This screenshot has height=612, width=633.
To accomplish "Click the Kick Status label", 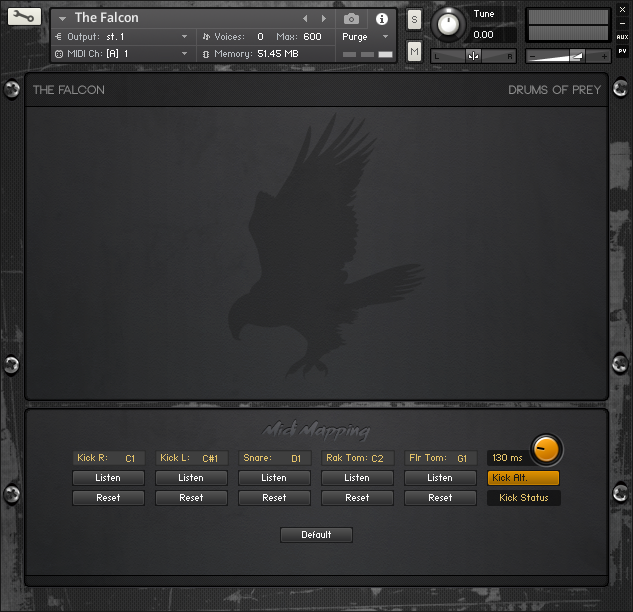I will [x=523, y=497].
